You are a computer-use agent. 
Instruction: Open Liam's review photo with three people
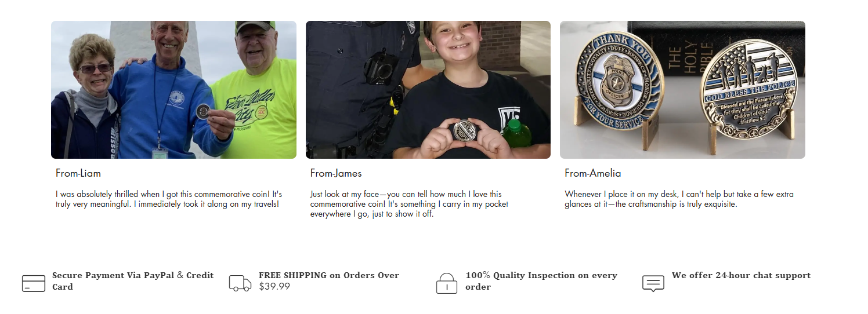(173, 90)
